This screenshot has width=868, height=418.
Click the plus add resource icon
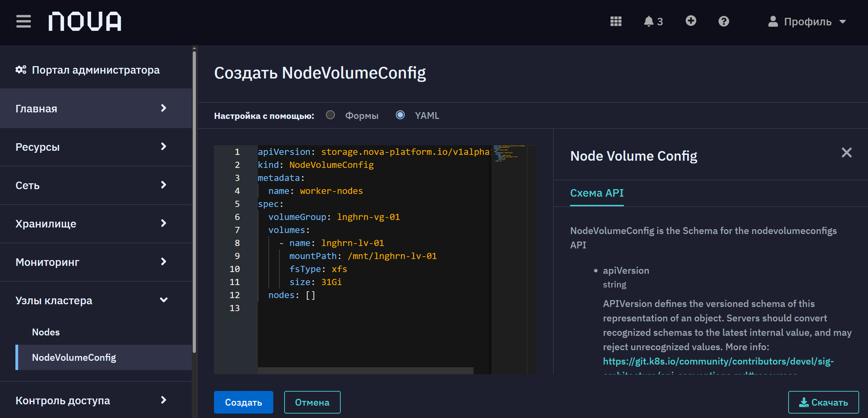click(691, 21)
